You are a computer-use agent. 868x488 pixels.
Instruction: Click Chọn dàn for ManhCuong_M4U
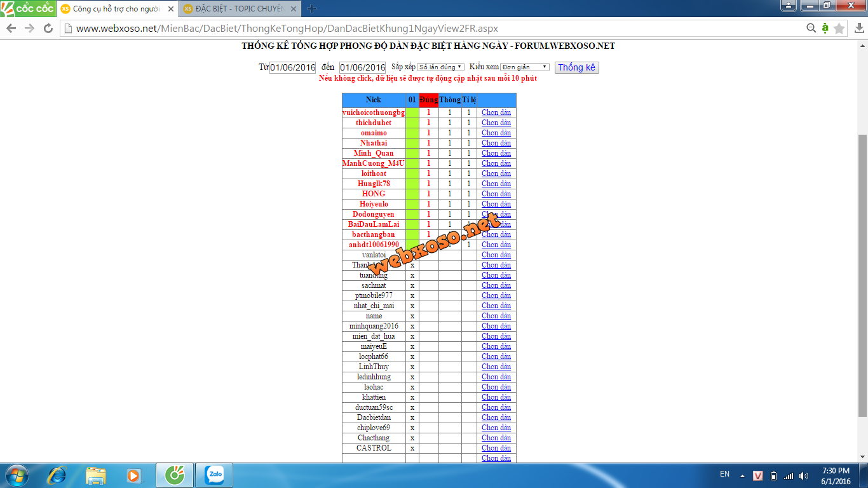[x=496, y=163]
